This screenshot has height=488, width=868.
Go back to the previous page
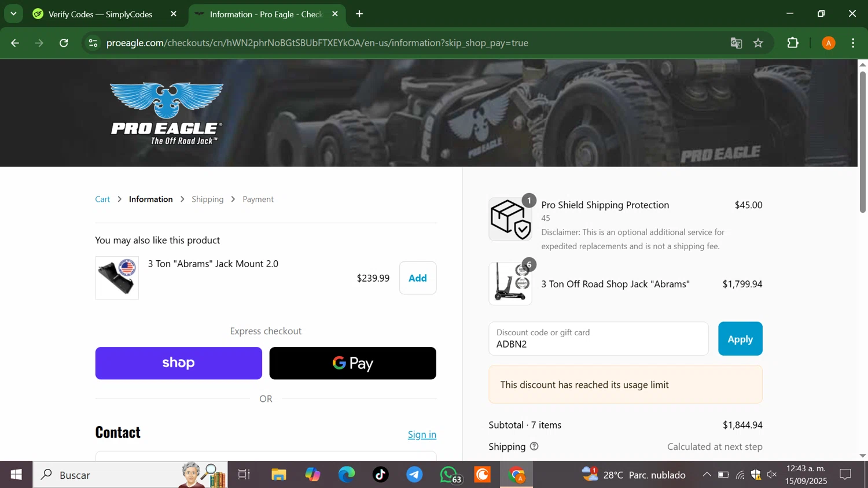tap(15, 43)
